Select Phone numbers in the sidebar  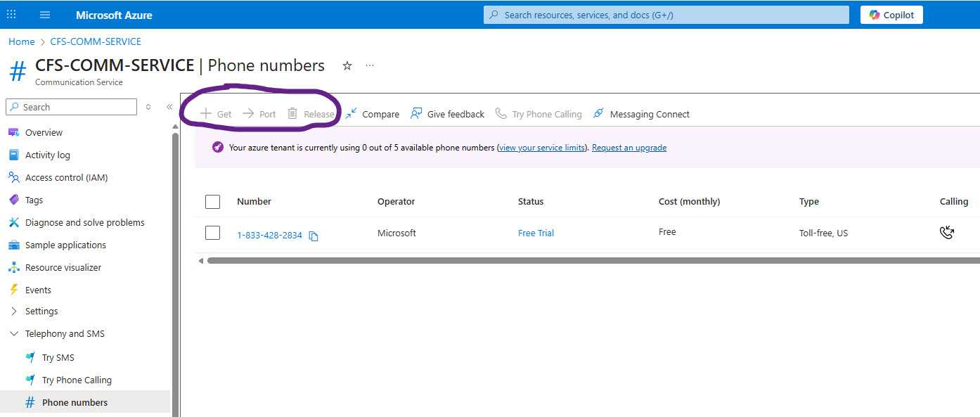tap(85, 402)
